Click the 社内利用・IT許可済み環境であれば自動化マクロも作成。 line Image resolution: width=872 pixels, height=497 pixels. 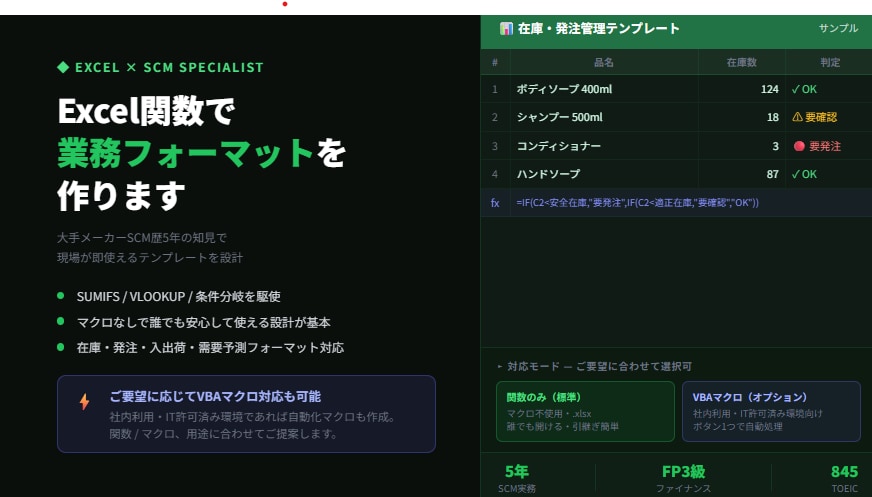tap(252, 417)
